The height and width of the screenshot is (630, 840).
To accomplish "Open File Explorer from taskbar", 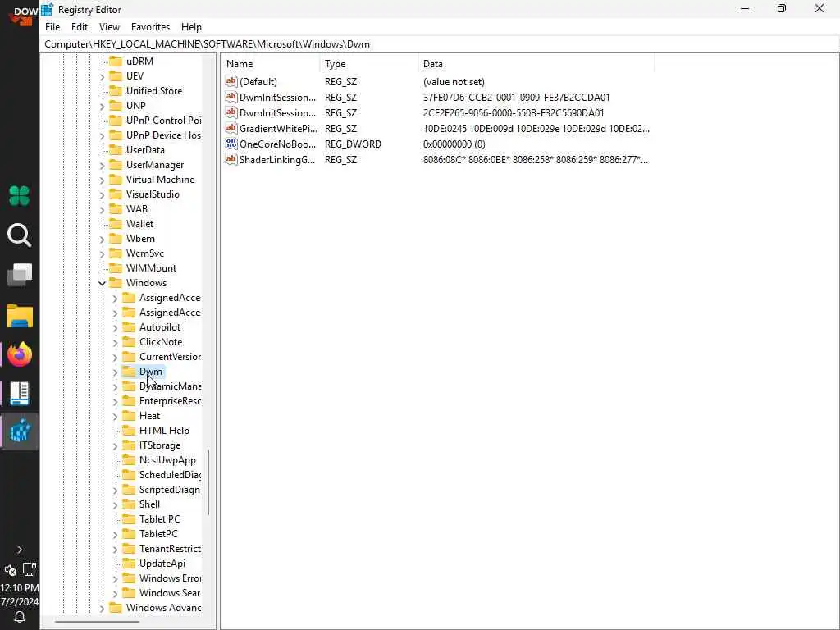I will (20, 316).
